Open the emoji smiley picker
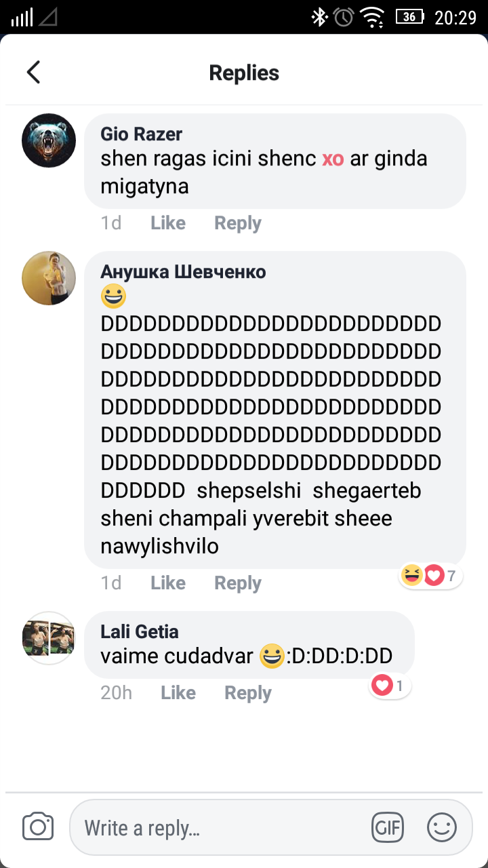Viewport: 488px width, 868px height. (x=442, y=827)
